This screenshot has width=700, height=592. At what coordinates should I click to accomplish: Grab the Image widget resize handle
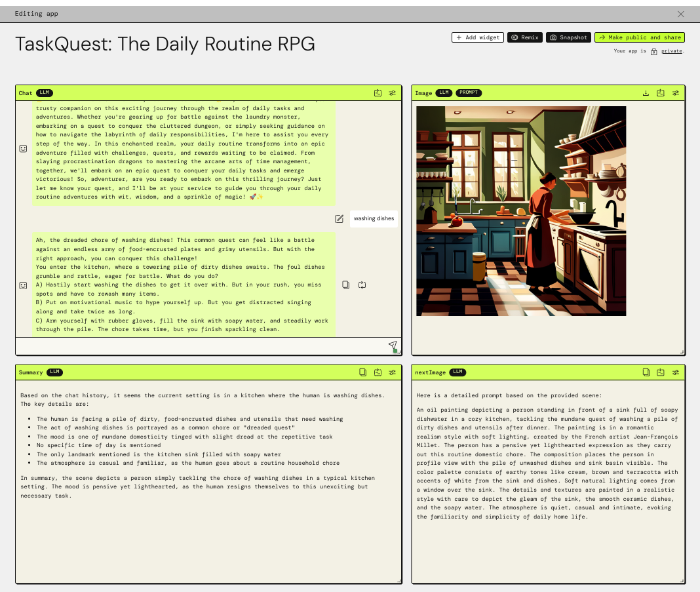click(682, 352)
